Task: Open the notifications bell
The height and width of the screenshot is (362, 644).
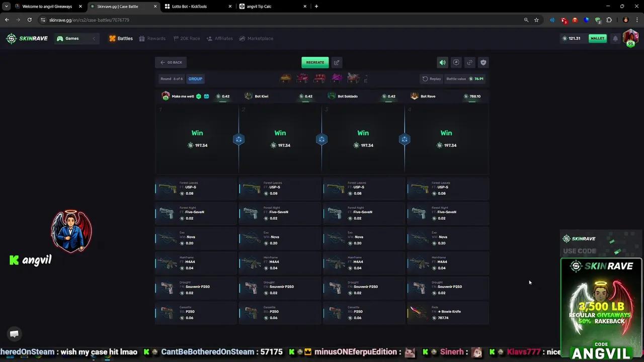Action: [615, 39]
